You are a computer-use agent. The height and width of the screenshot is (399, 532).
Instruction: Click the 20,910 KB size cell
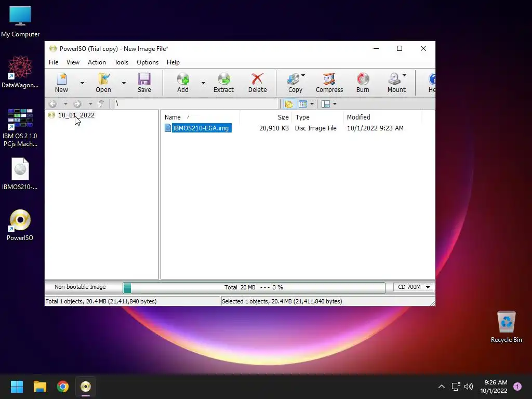pos(274,128)
